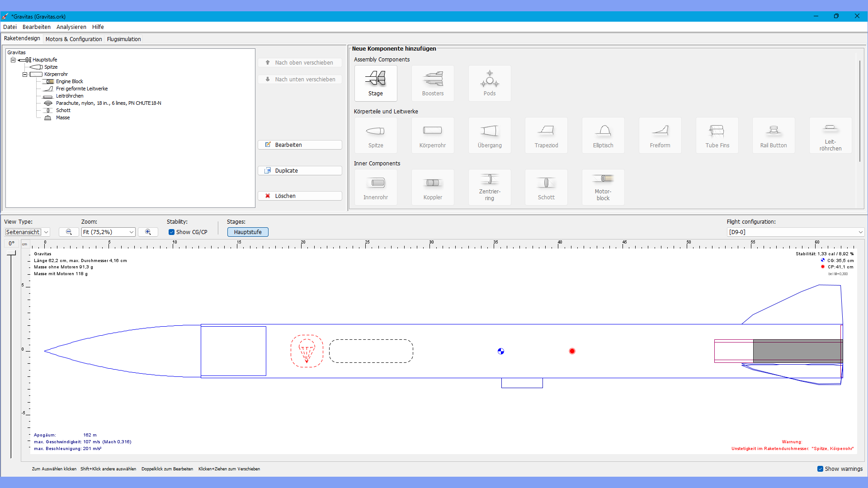Toggle the Show CG/CP checkbox
This screenshot has height=488, width=868.
(x=172, y=232)
